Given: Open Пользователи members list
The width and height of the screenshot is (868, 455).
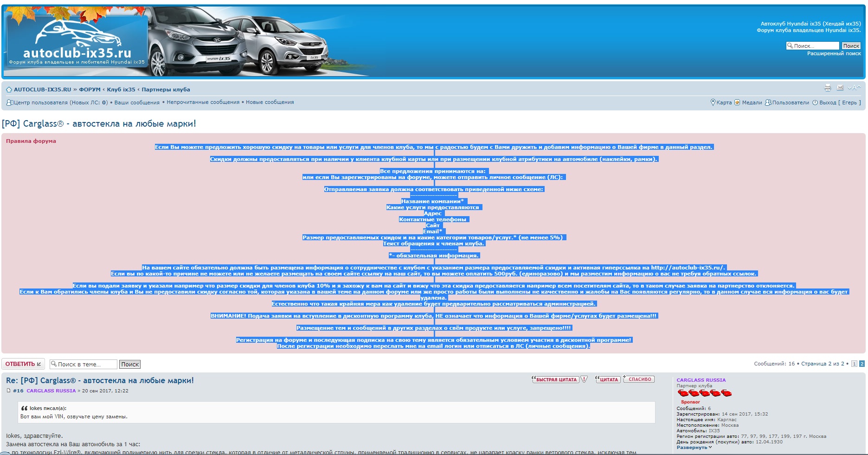Looking at the screenshot, I should click(787, 103).
